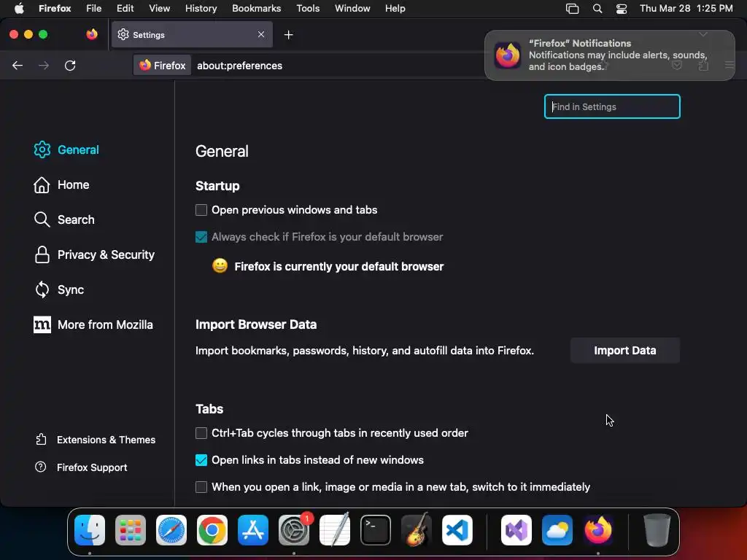Open the Bookmarks menu
747x560 pixels.
256,8
